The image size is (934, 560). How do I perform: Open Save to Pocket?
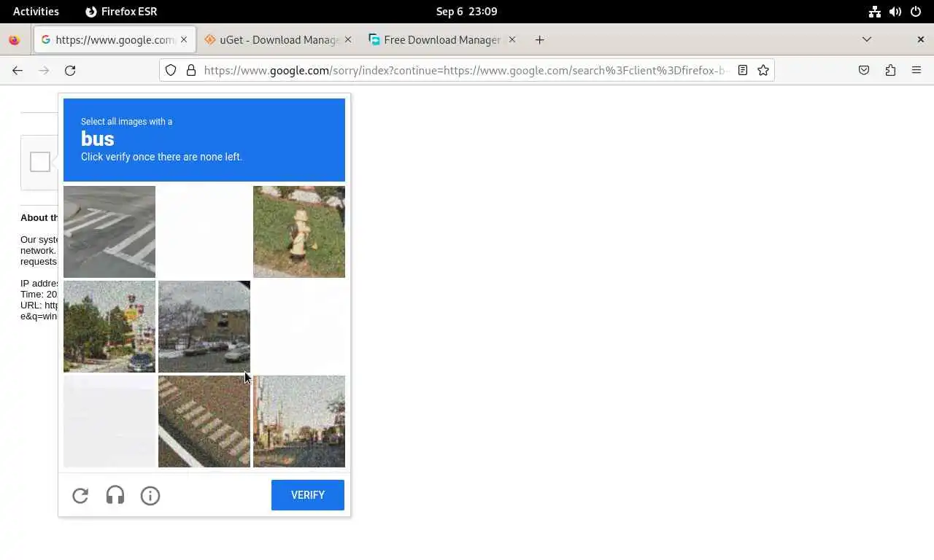[x=864, y=70]
